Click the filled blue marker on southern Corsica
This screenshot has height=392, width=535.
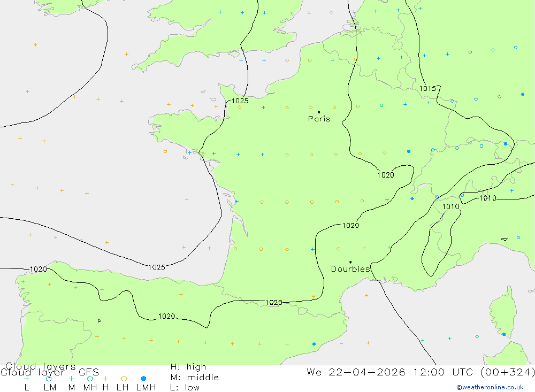pyautogui.click(x=504, y=334)
